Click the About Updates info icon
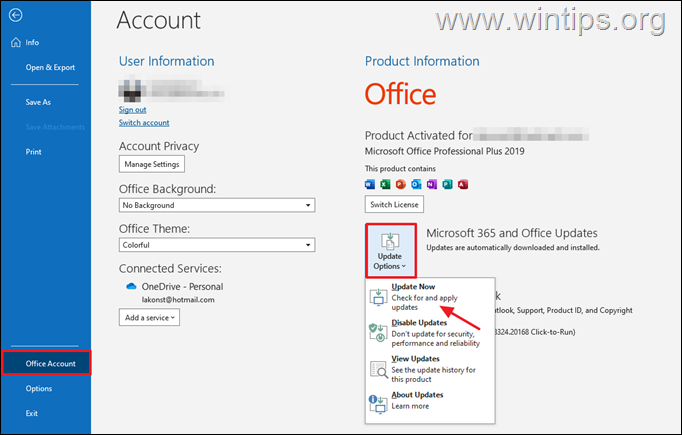 click(x=378, y=404)
